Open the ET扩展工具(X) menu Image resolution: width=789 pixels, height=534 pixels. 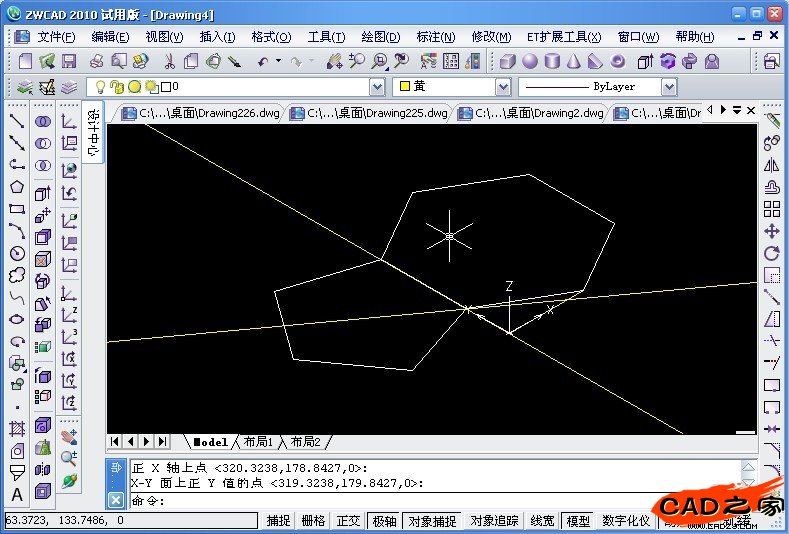(564, 37)
